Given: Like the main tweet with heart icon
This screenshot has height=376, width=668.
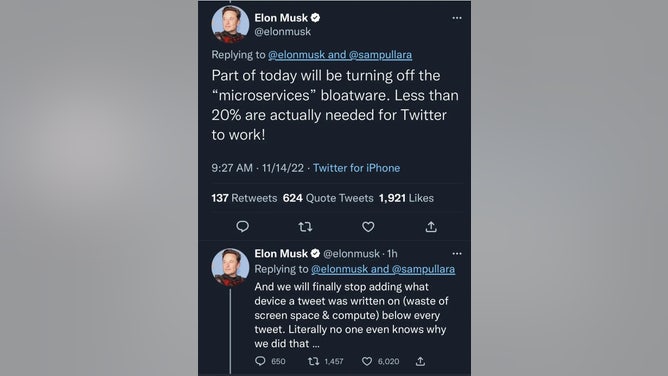Looking at the screenshot, I should pos(368,227).
